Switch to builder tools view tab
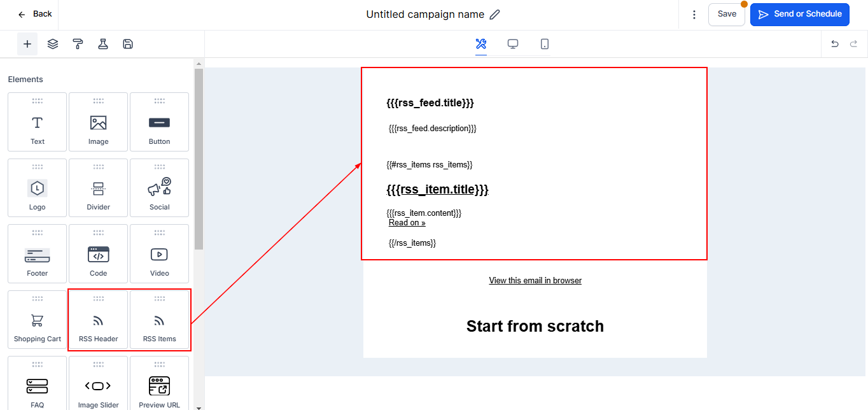Image resolution: width=868 pixels, height=410 pixels. (481, 44)
